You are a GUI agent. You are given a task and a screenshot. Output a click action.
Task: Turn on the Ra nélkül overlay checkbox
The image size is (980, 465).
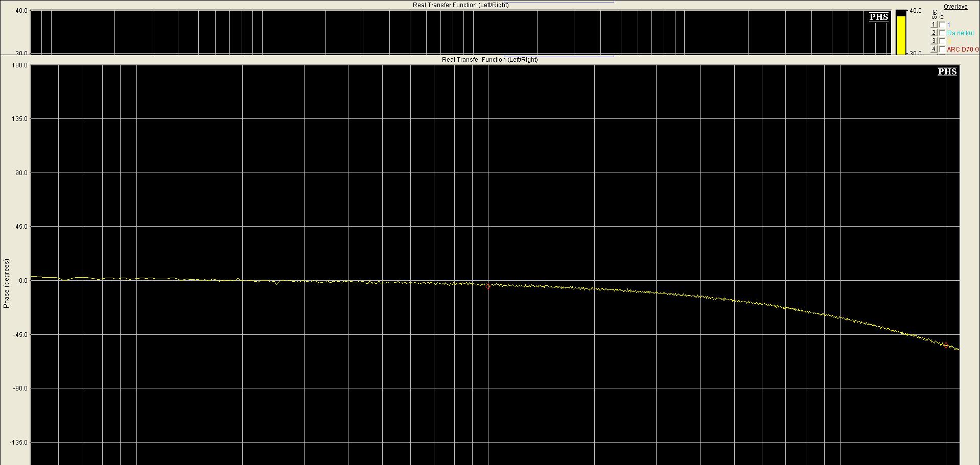click(942, 33)
